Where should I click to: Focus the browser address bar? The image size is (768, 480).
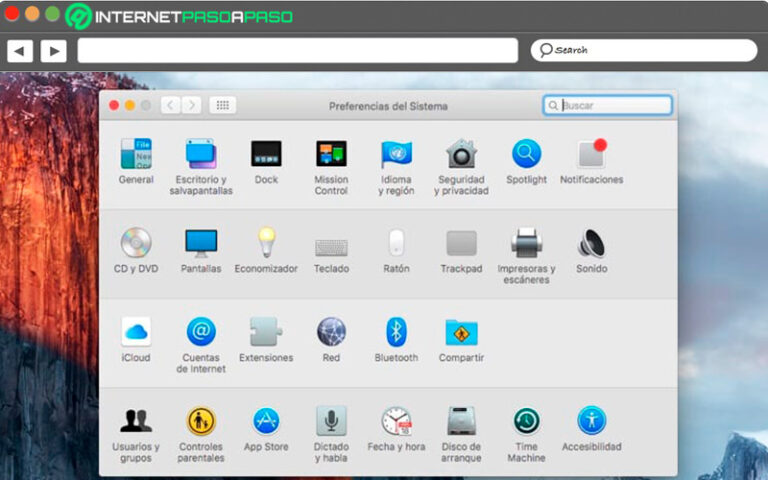[x=298, y=50]
